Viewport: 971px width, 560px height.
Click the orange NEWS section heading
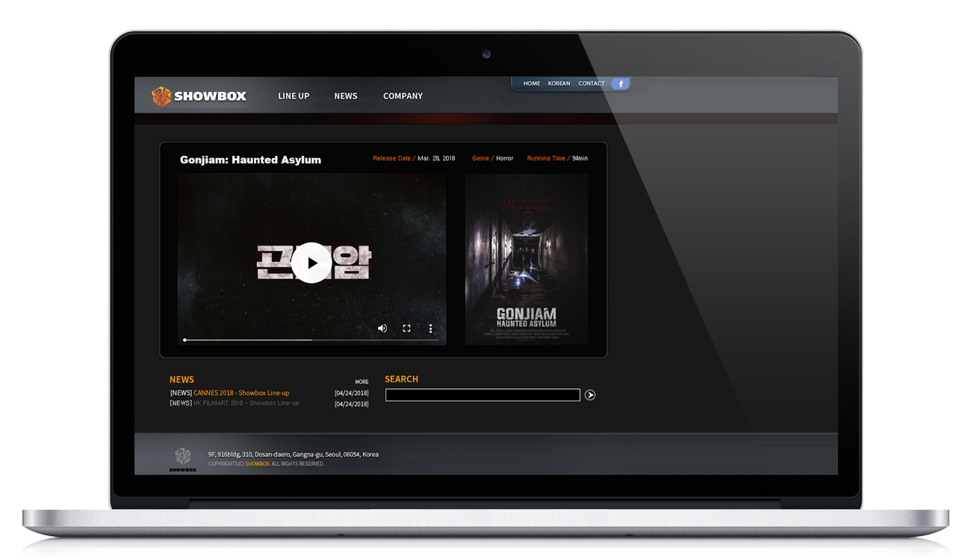(182, 379)
